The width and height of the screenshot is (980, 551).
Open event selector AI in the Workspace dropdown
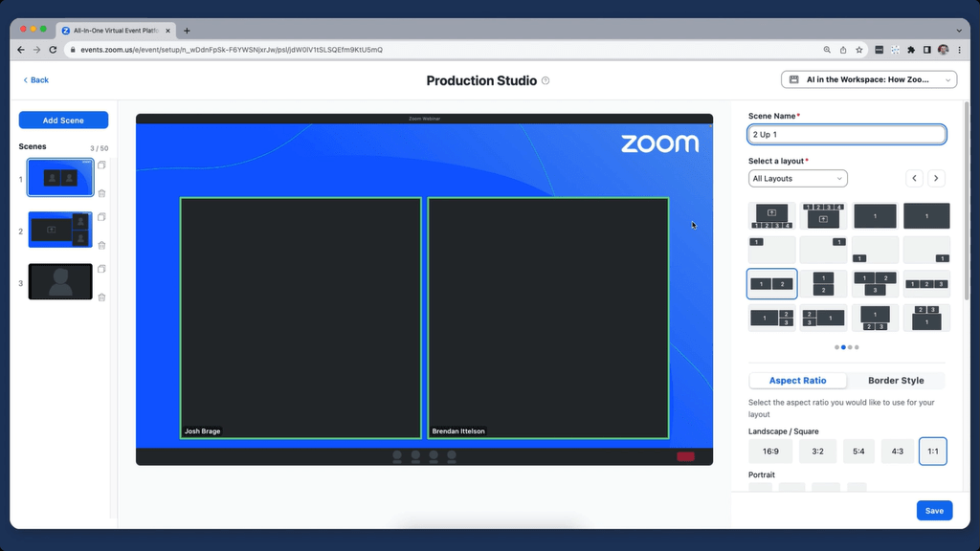[869, 79]
